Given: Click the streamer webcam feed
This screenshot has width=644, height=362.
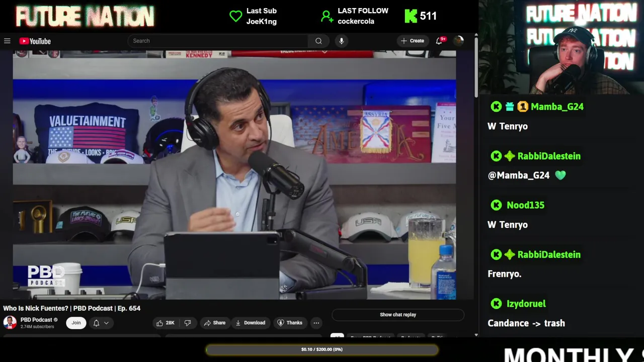Looking at the screenshot, I should 561,47.
